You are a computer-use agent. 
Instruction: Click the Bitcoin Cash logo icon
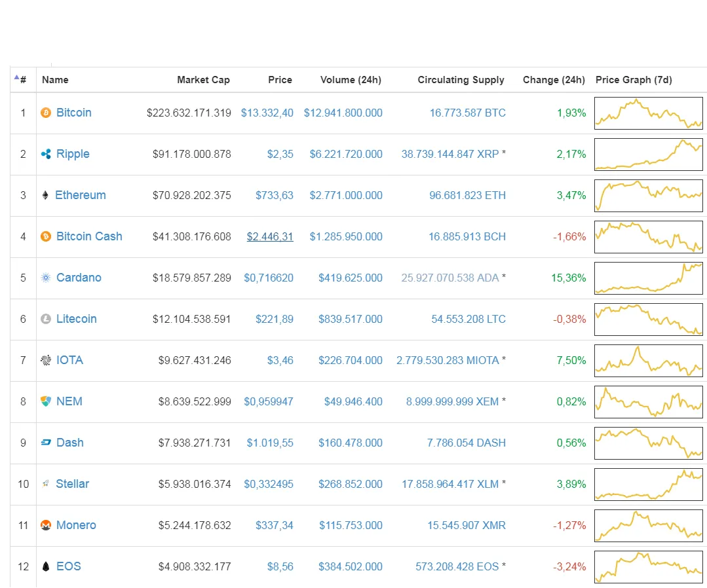pyautogui.click(x=46, y=236)
